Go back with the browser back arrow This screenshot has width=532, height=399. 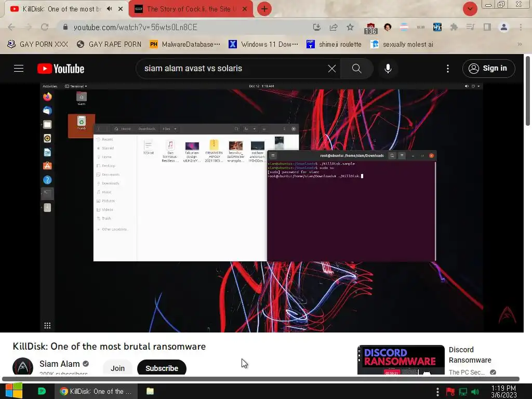pos(11,27)
